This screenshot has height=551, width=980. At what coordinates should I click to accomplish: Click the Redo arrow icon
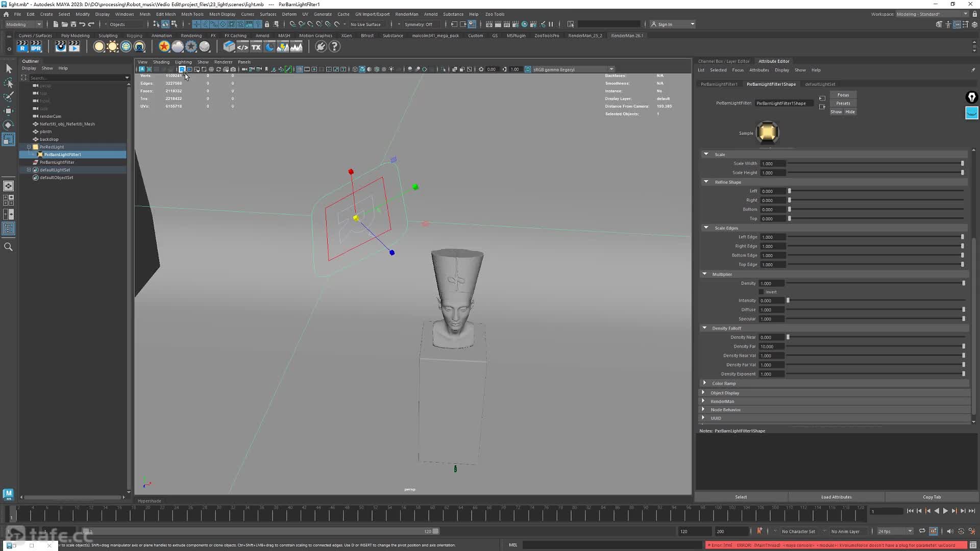[x=91, y=24]
